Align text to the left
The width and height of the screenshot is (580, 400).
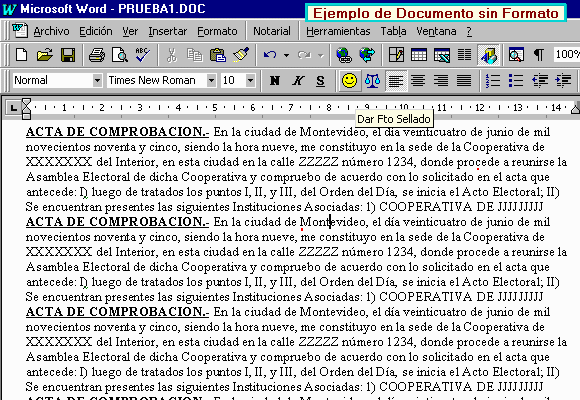[396, 80]
